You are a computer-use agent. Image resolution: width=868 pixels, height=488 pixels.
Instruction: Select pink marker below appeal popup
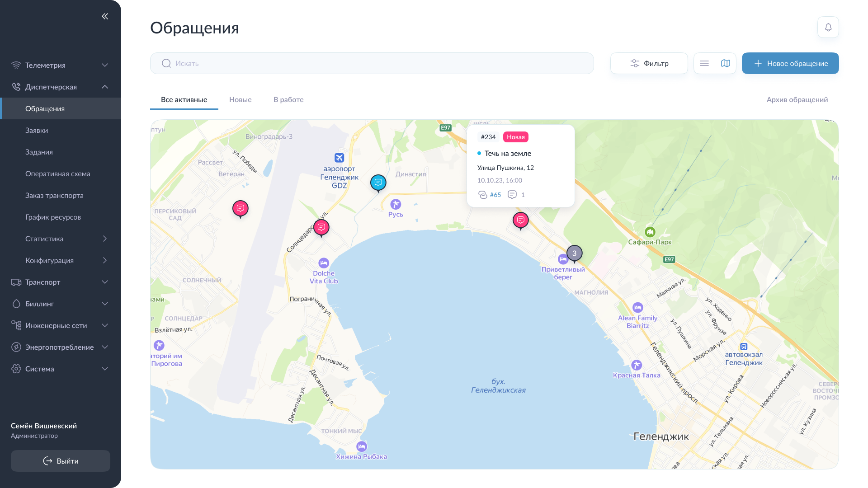click(520, 220)
